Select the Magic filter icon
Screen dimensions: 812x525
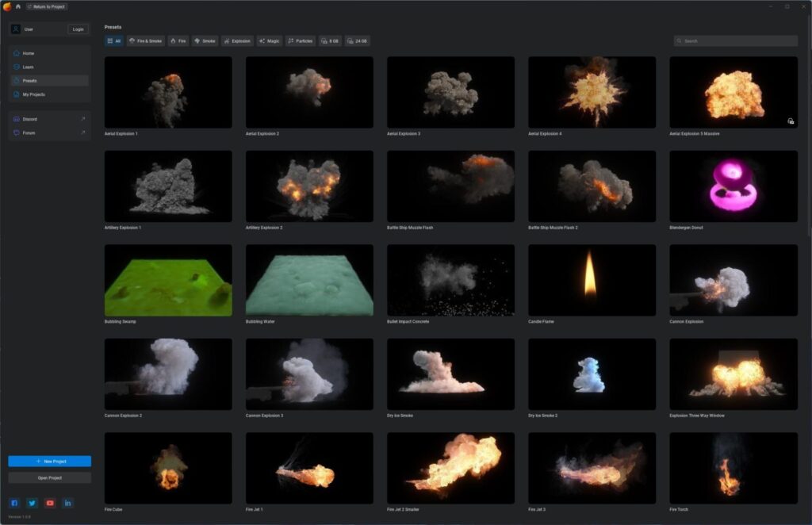click(x=262, y=40)
